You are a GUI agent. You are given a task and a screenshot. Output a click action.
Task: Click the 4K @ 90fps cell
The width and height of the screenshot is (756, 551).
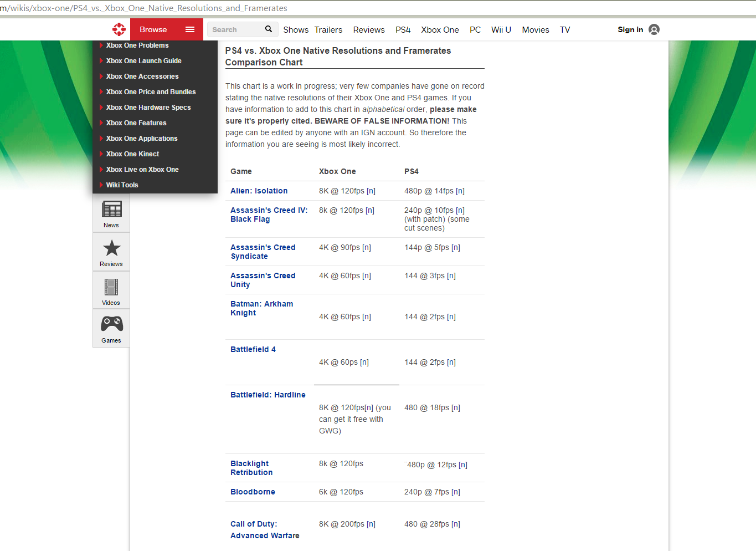click(x=345, y=247)
